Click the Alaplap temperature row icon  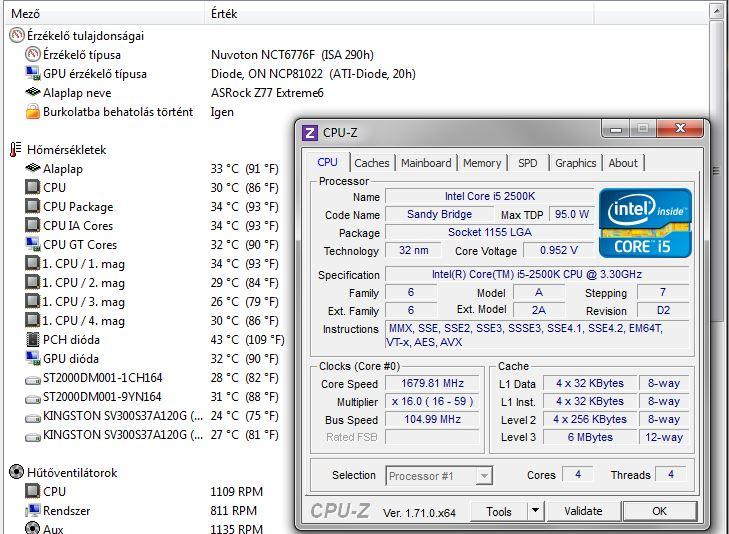33,168
